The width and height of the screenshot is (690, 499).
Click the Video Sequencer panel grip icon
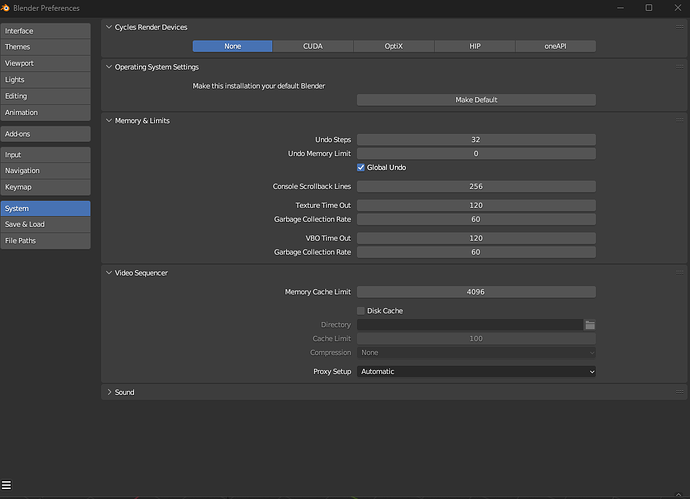(x=677, y=272)
